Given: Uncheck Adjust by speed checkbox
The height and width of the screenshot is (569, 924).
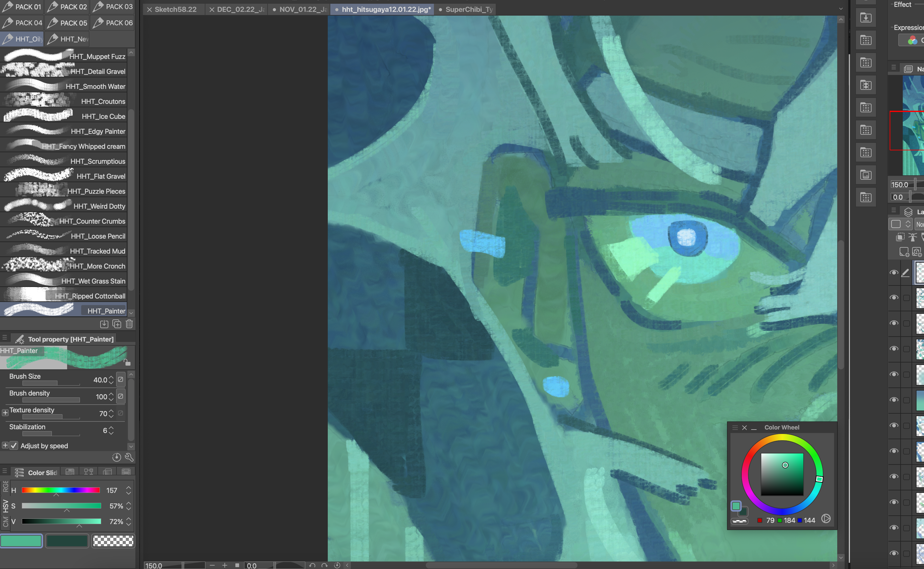Looking at the screenshot, I should (x=14, y=445).
